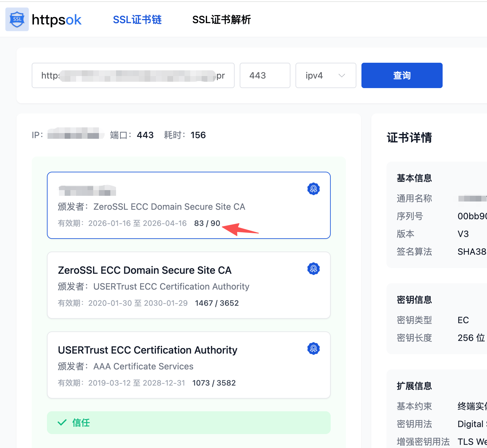Open the SSL证书解析 tab
Screen dimensions: 487x448
(x=221, y=20)
